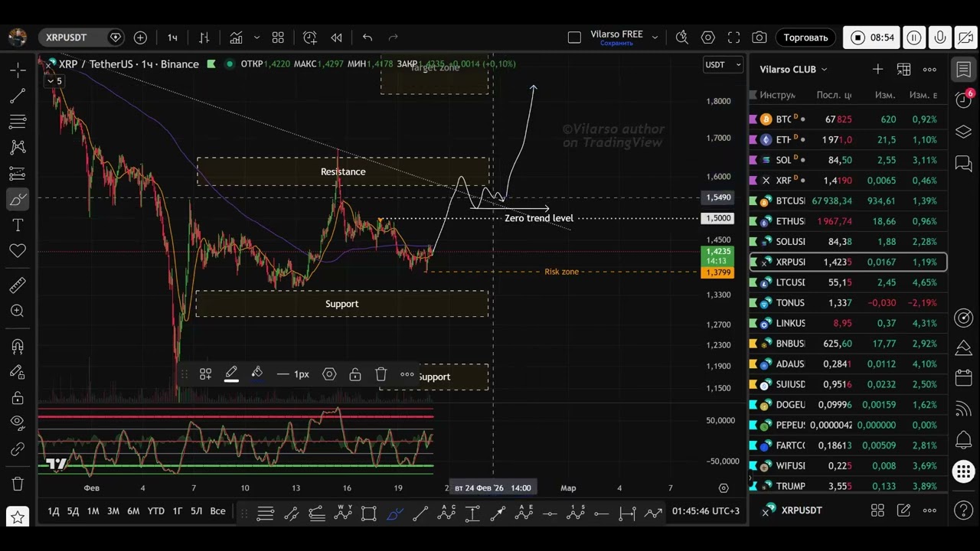The width and height of the screenshot is (980, 551).
Task: Open the XABCD pattern tools
Action: pos(18,148)
